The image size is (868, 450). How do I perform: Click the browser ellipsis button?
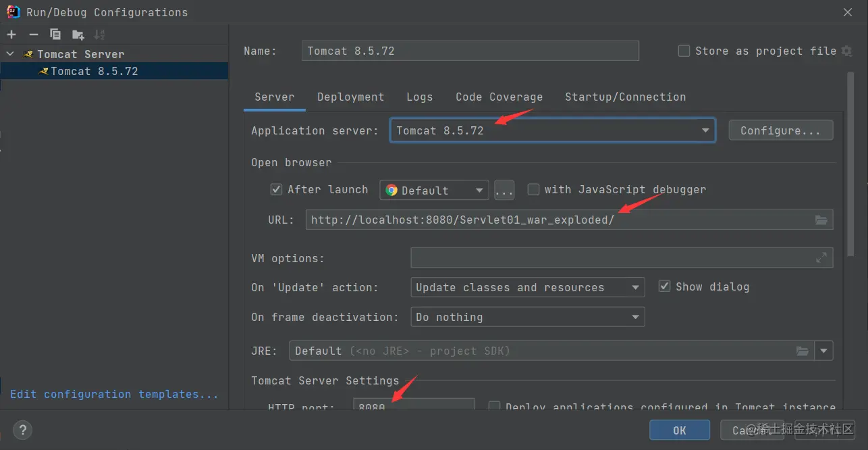click(x=504, y=190)
